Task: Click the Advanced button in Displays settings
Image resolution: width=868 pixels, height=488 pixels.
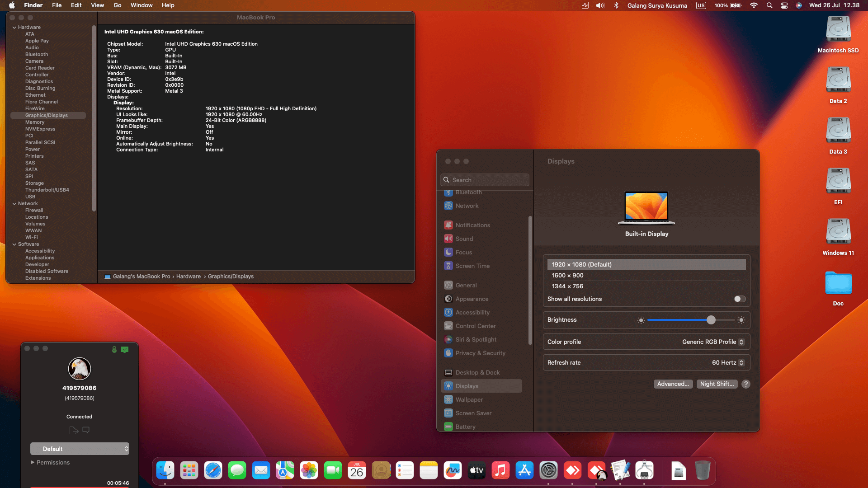Action: [x=673, y=384]
